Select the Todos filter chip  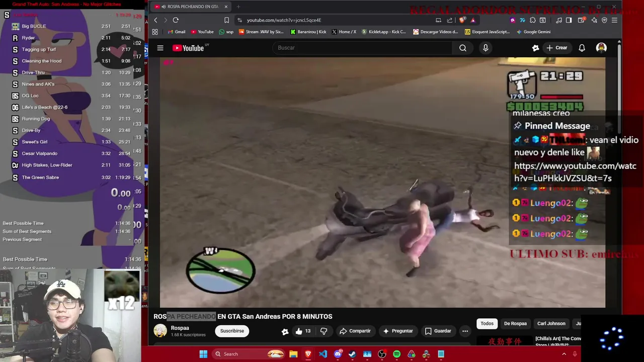pos(487,323)
